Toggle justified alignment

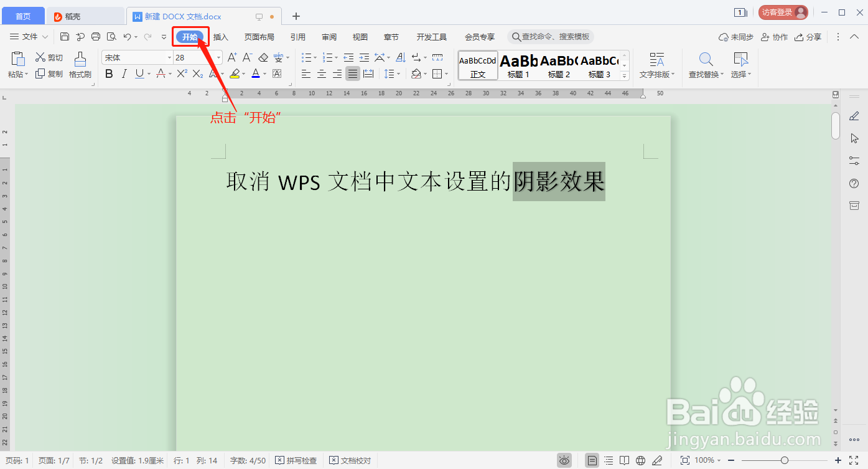353,73
